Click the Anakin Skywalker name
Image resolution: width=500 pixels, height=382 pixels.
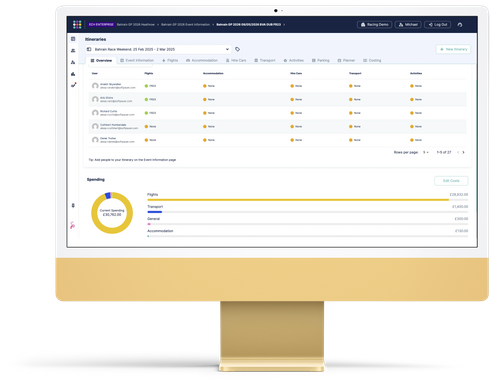[x=111, y=84]
